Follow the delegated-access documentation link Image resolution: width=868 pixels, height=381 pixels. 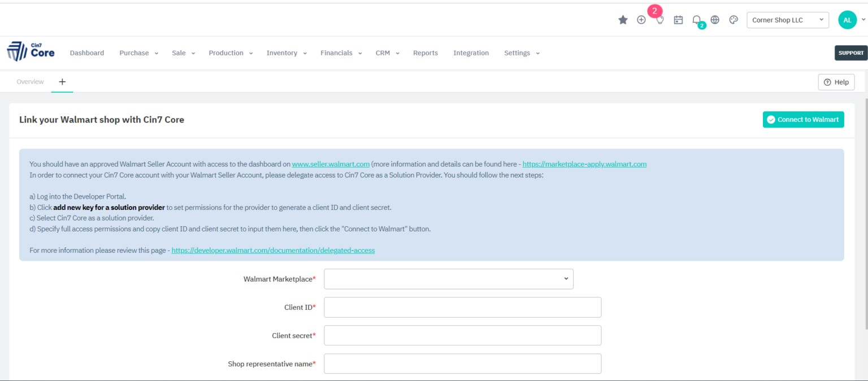(273, 250)
